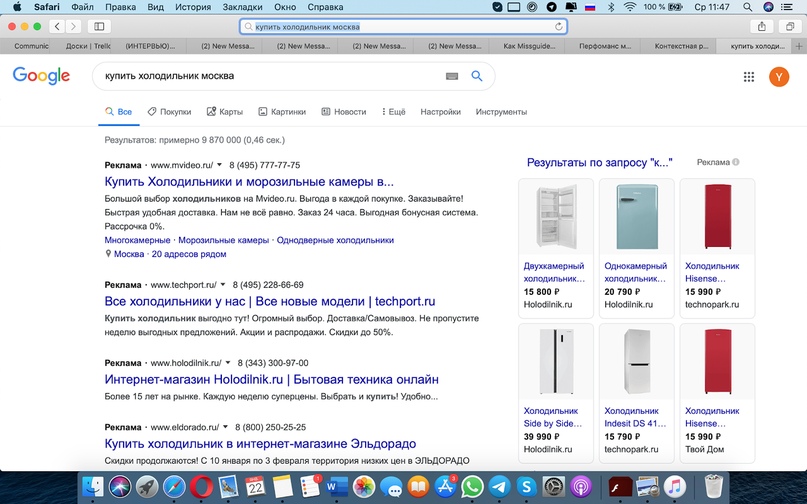
Task: Open the Инструменты search tools
Action: coord(501,112)
